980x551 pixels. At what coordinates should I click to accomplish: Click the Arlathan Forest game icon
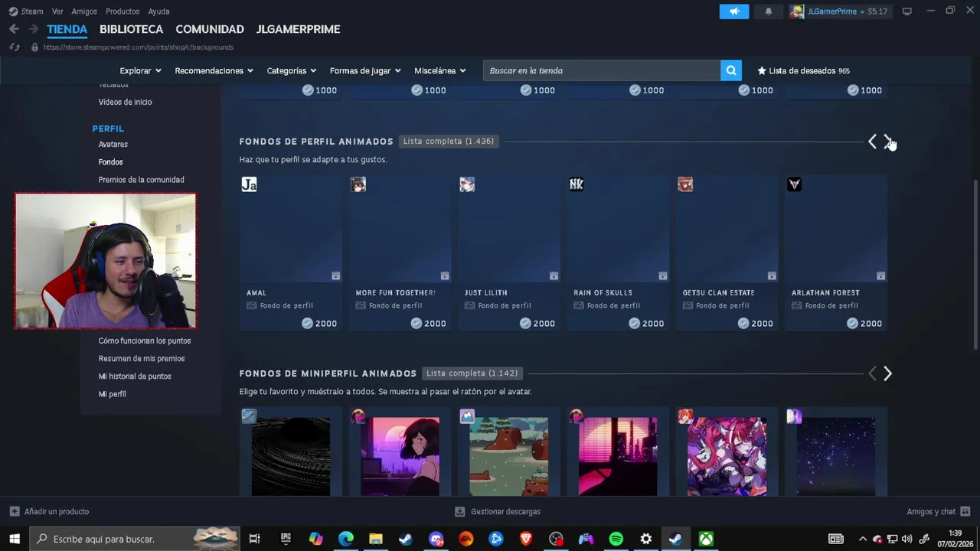click(x=795, y=184)
